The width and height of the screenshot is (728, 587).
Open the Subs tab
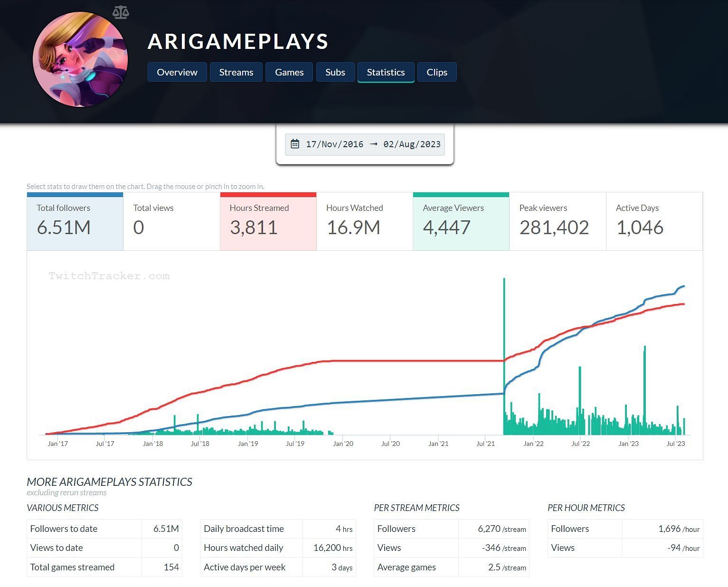[335, 72]
